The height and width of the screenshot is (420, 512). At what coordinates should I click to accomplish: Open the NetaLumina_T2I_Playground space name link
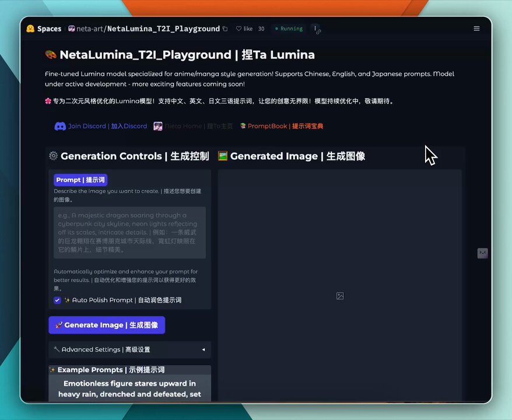point(164,29)
